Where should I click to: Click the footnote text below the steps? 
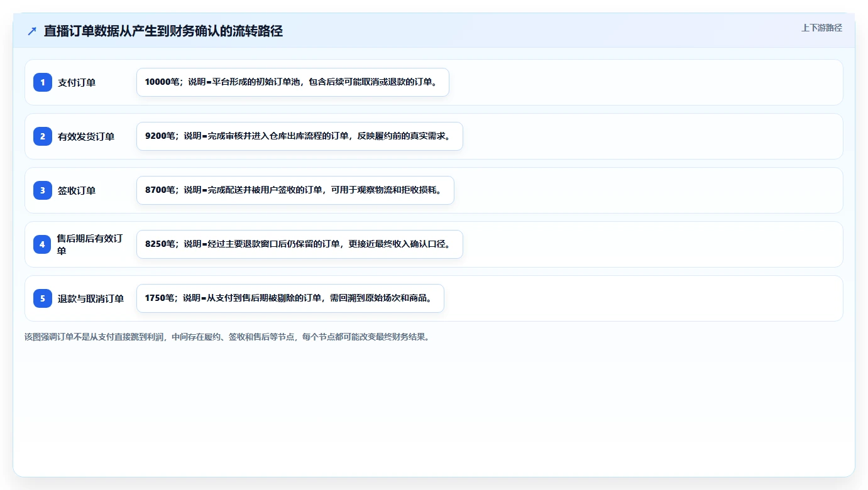[x=227, y=337]
